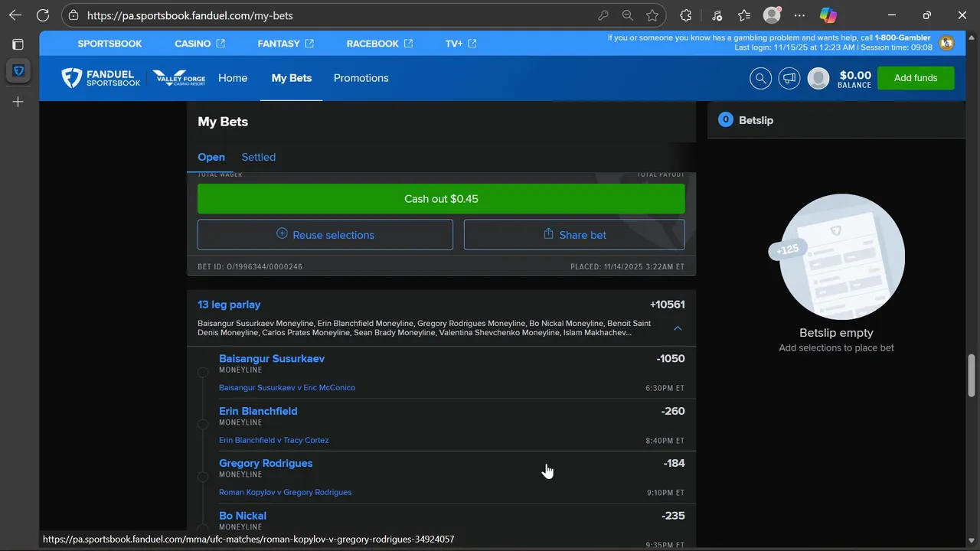Click the responsible gaming badge icon

pyautogui.click(x=947, y=43)
